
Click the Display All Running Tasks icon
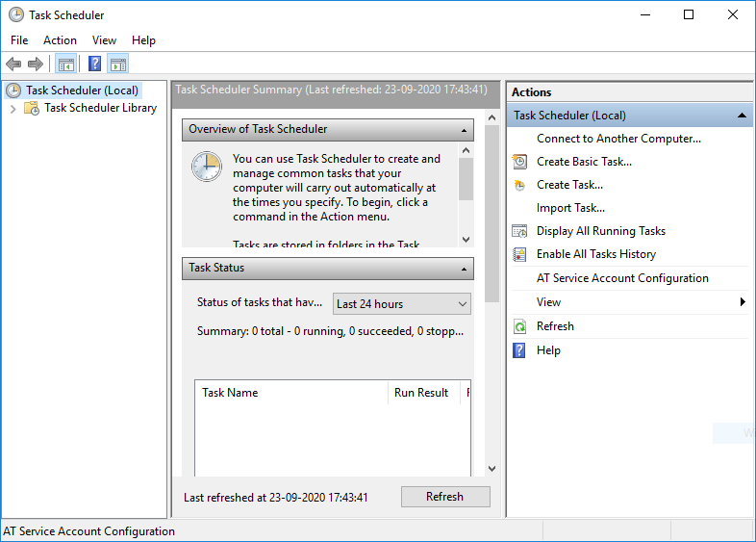(519, 231)
